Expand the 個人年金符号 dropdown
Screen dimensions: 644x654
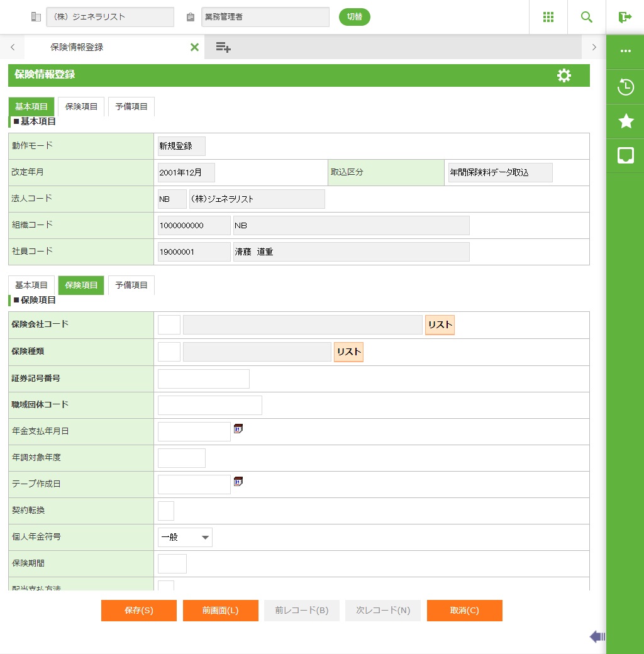185,538
